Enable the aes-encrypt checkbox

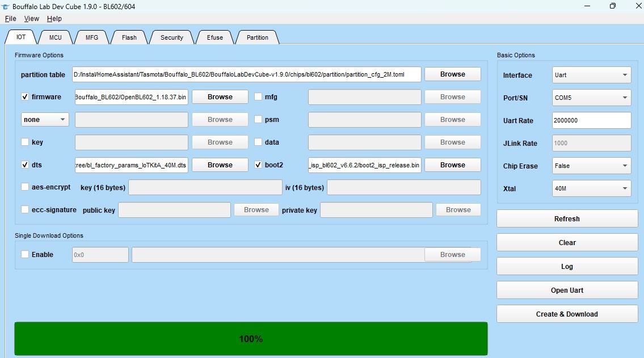25,187
